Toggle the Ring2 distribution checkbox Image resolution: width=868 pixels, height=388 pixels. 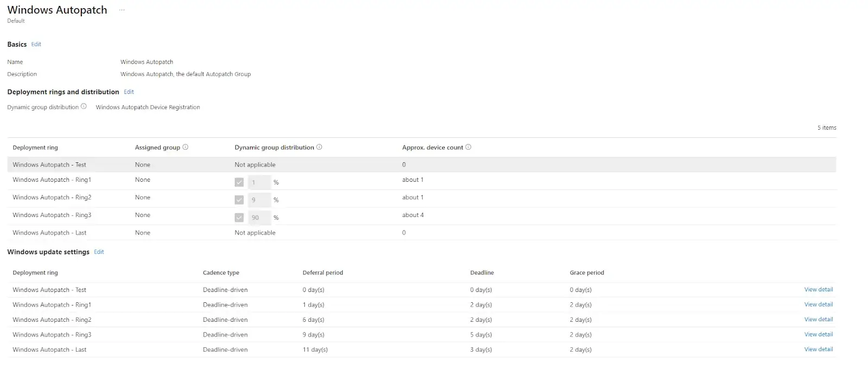(239, 200)
